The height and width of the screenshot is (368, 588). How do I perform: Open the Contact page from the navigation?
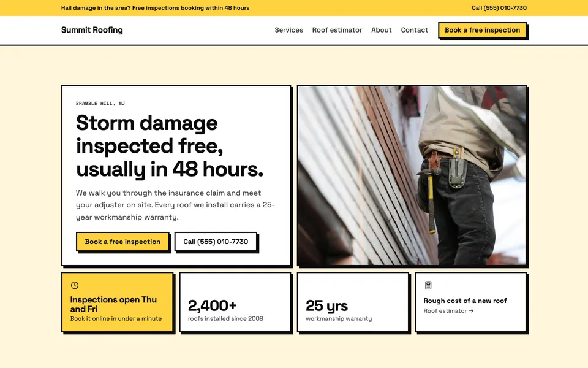coord(415,30)
